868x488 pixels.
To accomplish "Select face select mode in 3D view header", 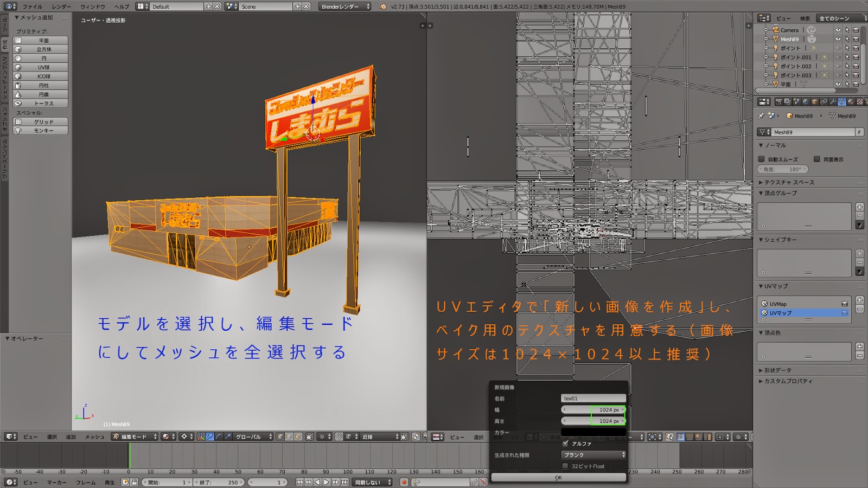I will pyautogui.click(x=298, y=436).
